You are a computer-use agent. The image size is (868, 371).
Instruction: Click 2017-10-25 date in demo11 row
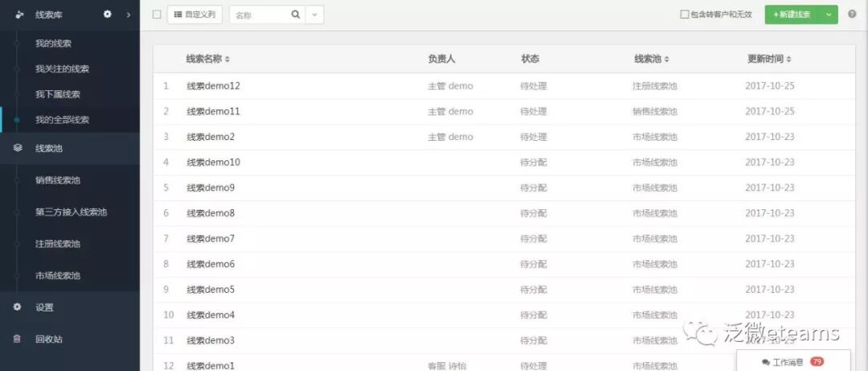tap(769, 112)
